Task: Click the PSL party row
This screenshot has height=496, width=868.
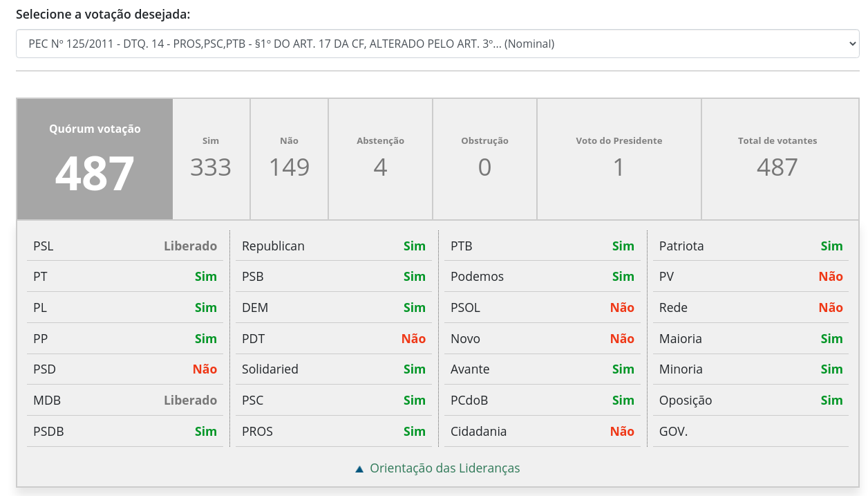Action: pos(124,246)
